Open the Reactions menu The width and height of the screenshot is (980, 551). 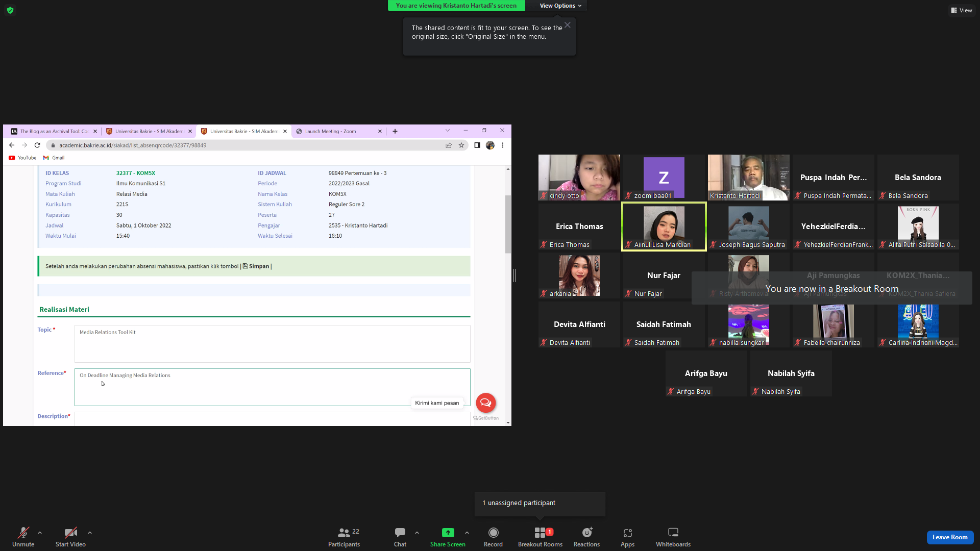(x=586, y=537)
